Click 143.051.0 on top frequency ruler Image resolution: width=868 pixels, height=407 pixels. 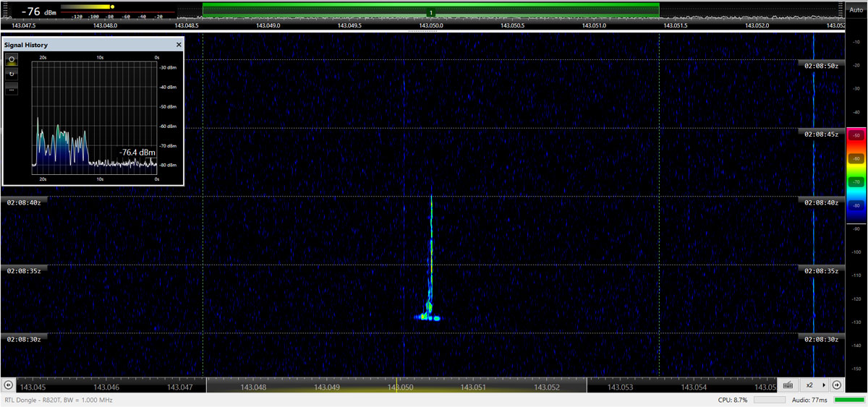(x=594, y=25)
